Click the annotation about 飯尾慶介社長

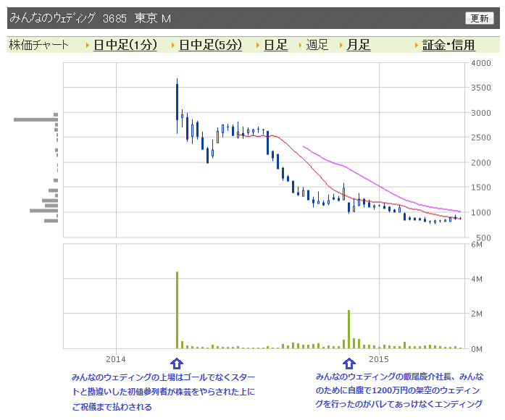coord(399,390)
